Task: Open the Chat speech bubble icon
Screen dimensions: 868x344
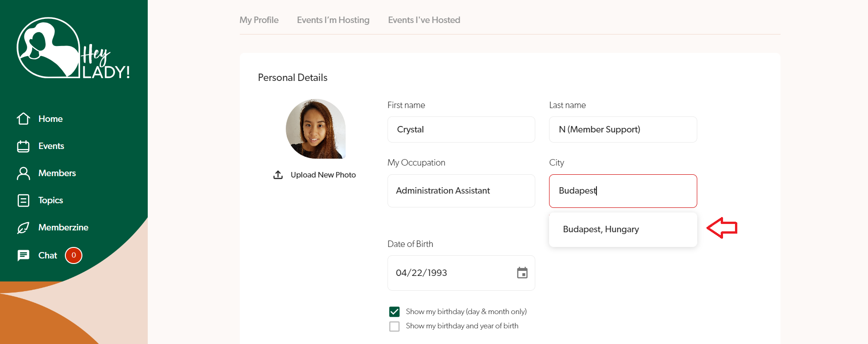Action: tap(23, 255)
